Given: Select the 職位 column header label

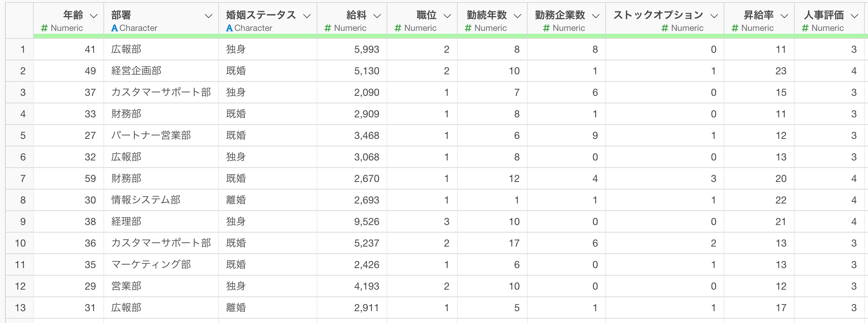Looking at the screenshot, I should click(426, 15).
